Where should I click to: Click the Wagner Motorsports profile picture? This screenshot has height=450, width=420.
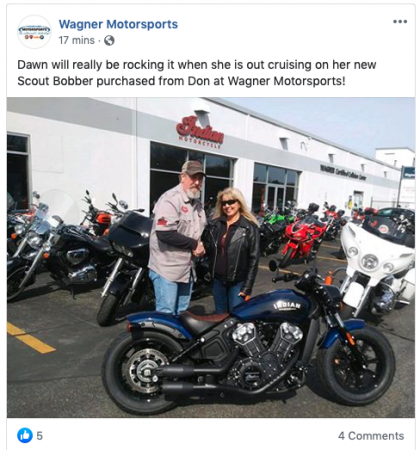coord(34,32)
